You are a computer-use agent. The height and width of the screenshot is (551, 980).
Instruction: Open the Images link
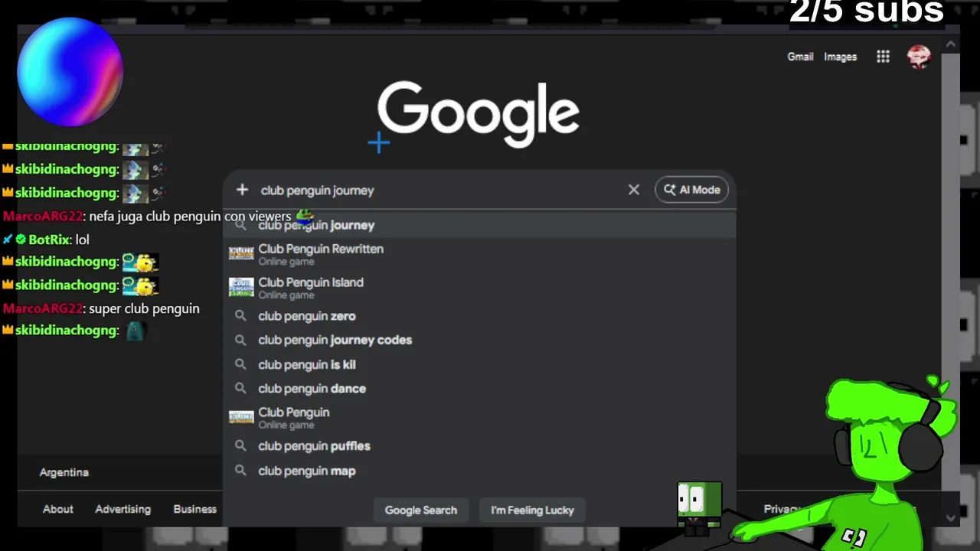pos(840,57)
